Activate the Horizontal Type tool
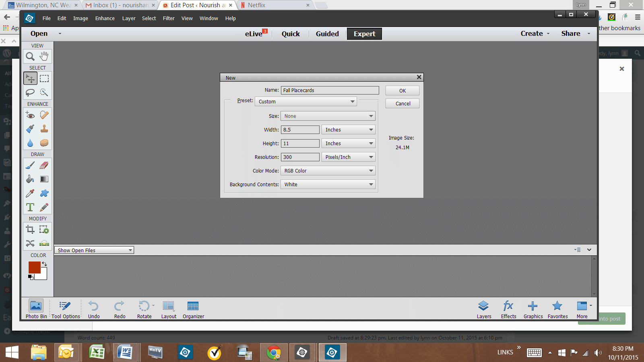The height and width of the screenshot is (362, 644). (x=30, y=207)
